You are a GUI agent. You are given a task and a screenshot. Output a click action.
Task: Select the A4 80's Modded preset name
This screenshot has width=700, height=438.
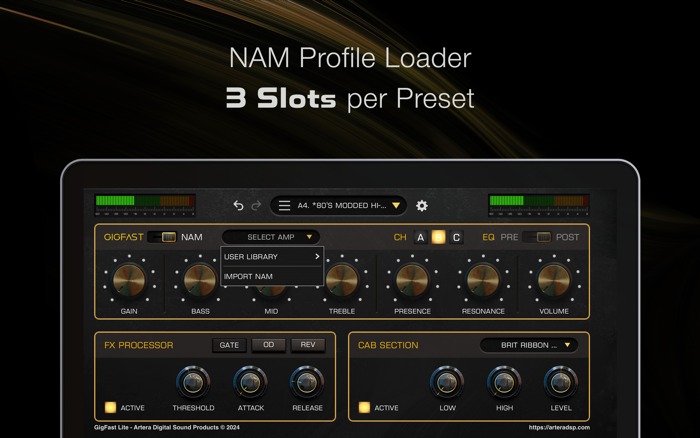[x=342, y=205]
